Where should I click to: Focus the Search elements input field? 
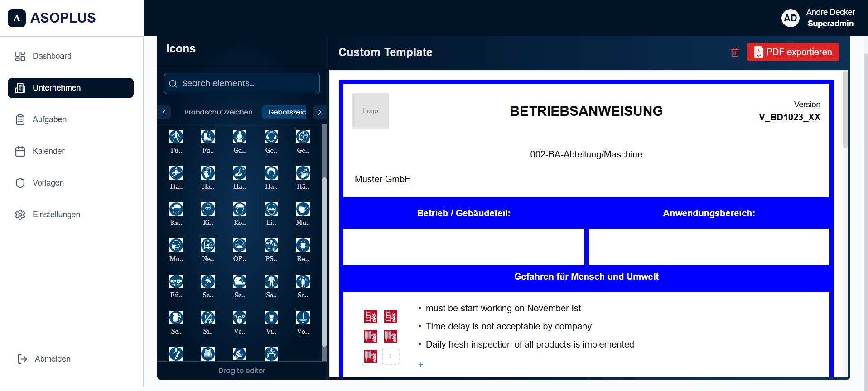tap(242, 84)
